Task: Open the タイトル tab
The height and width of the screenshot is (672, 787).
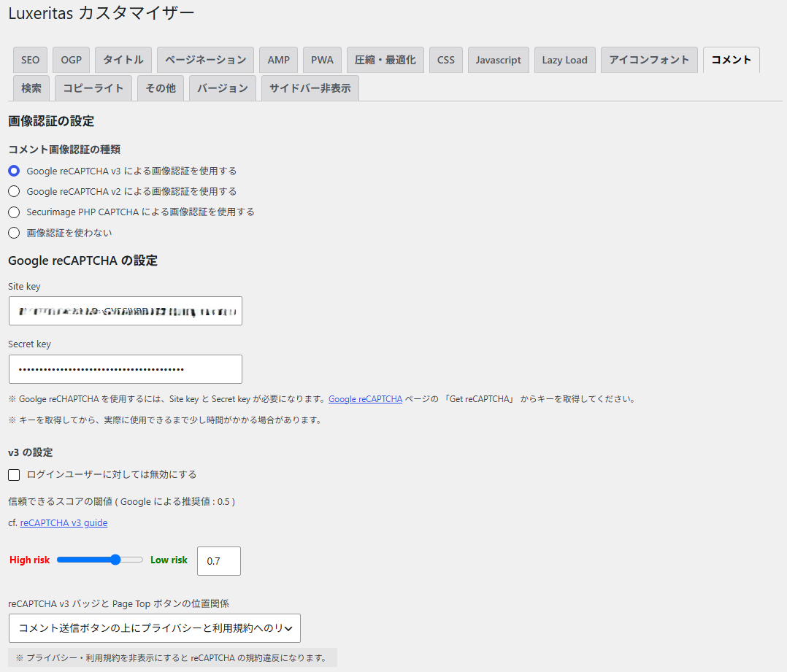Action: (123, 60)
